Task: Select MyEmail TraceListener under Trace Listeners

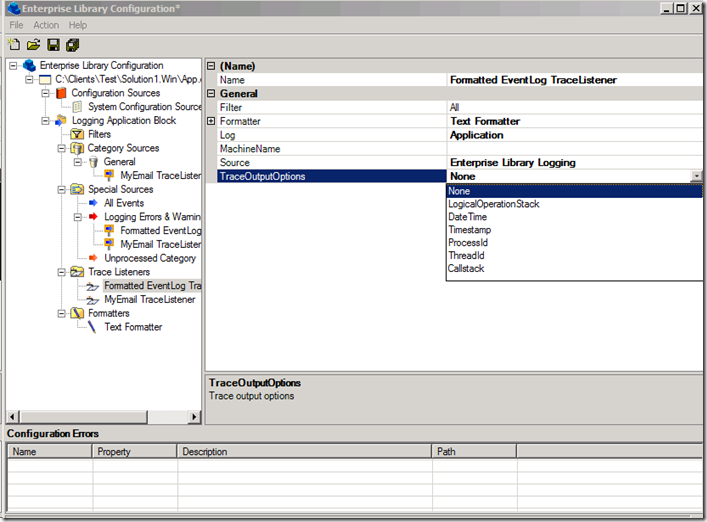Action: point(149,299)
